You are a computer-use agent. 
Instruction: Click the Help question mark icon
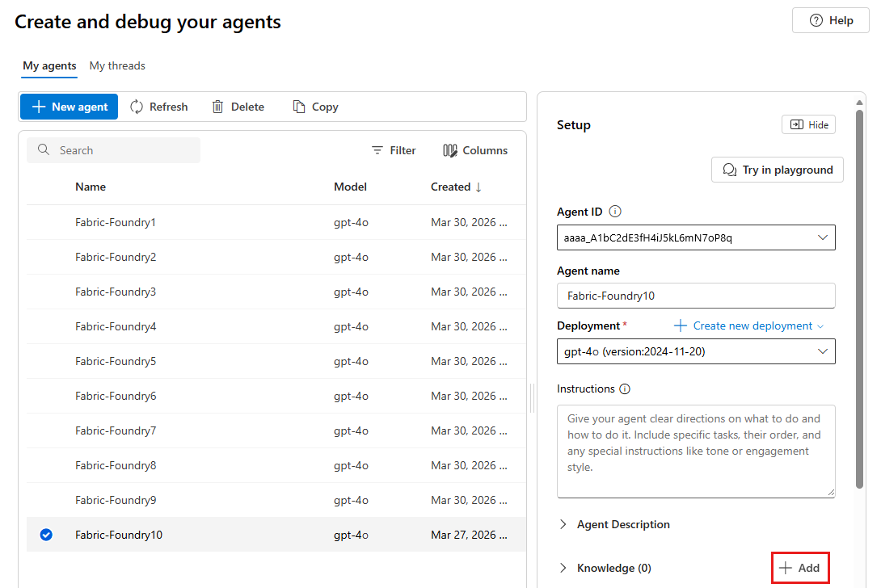tap(816, 20)
